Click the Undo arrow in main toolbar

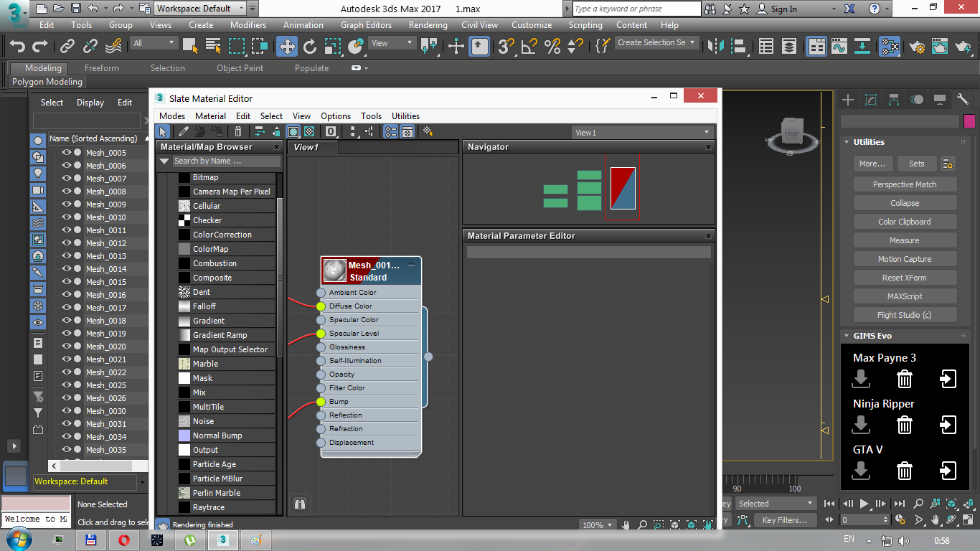click(x=17, y=47)
